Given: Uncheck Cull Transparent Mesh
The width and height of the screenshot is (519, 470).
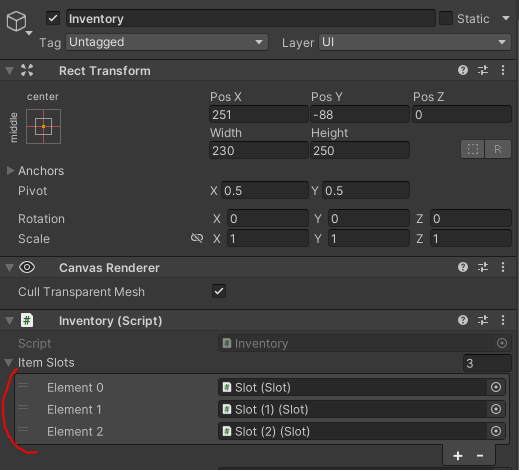Looking at the screenshot, I should [x=219, y=291].
